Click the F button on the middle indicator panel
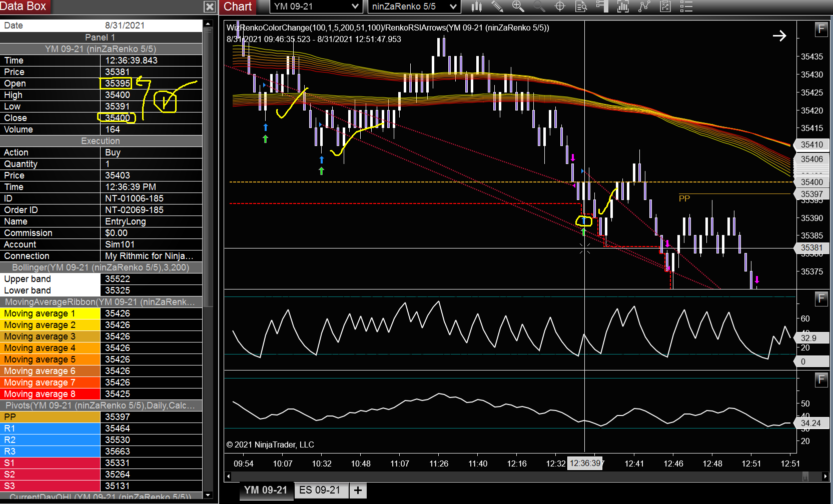Viewport: 833px width, 504px height. (x=821, y=298)
